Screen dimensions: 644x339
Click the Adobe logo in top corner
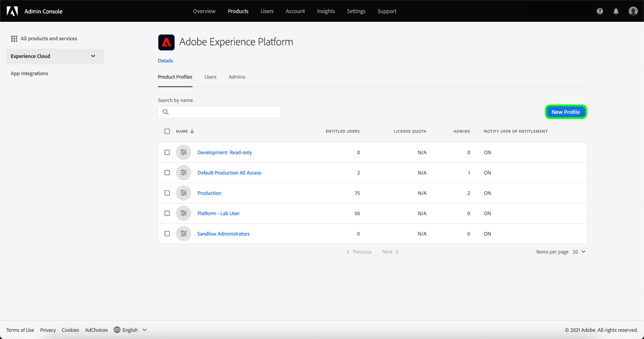point(12,11)
